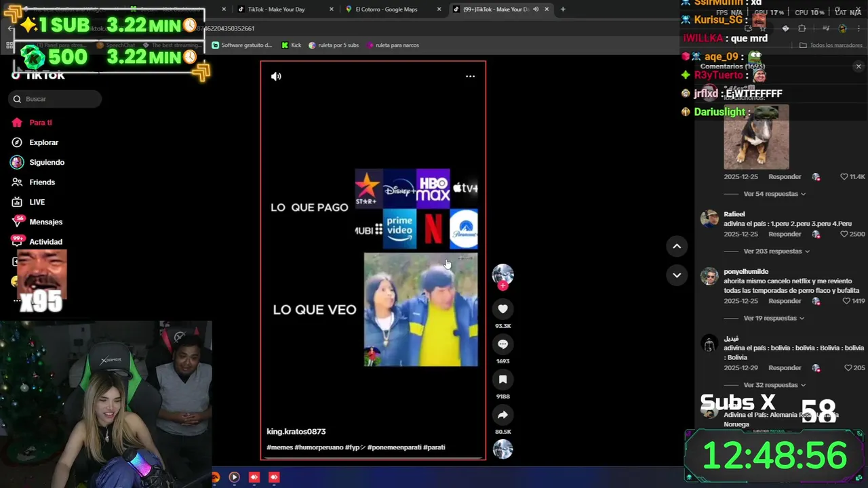Select Para ti in the TikTok sidebar

41,123
